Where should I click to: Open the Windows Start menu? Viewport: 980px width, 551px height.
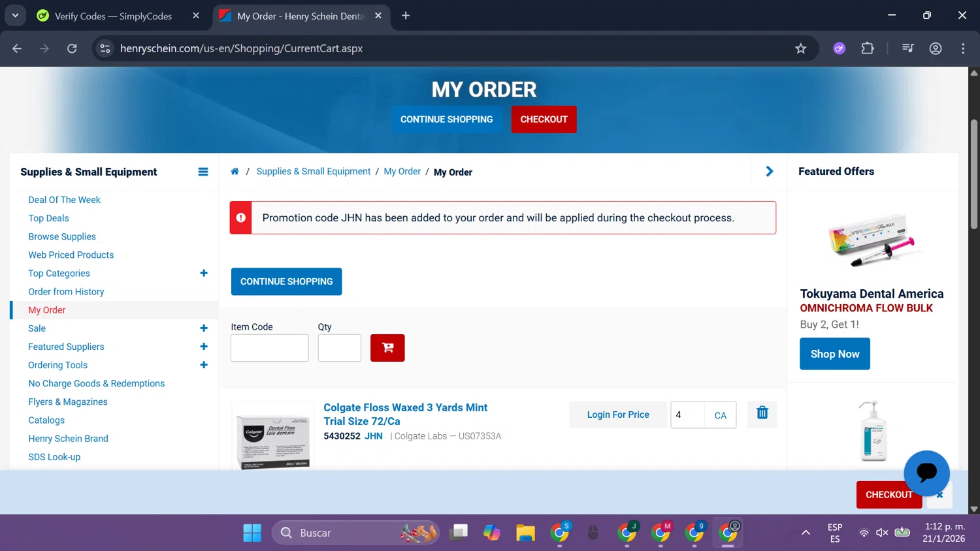pos(252,533)
